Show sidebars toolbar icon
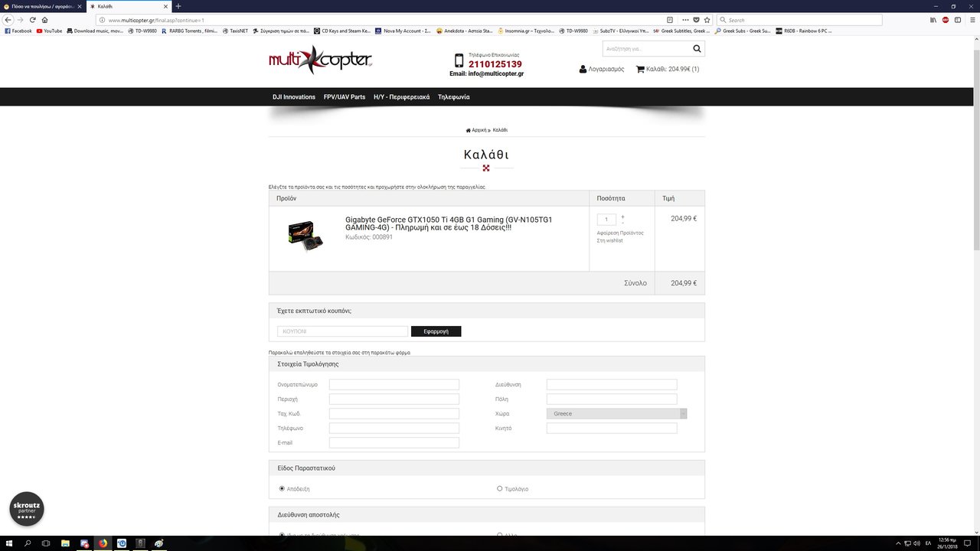The image size is (980, 551). tap(957, 20)
